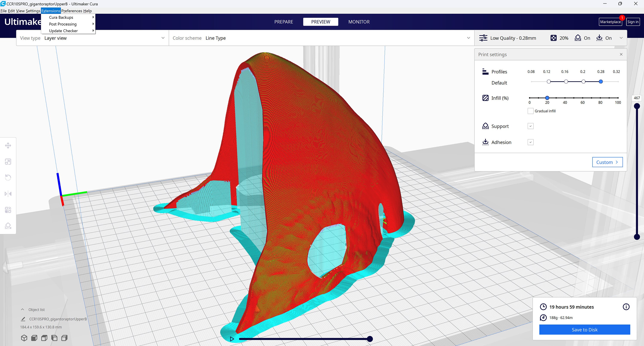The width and height of the screenshot is (644, 346).
Task: Open the Marketplace
Action: point(610,22)
